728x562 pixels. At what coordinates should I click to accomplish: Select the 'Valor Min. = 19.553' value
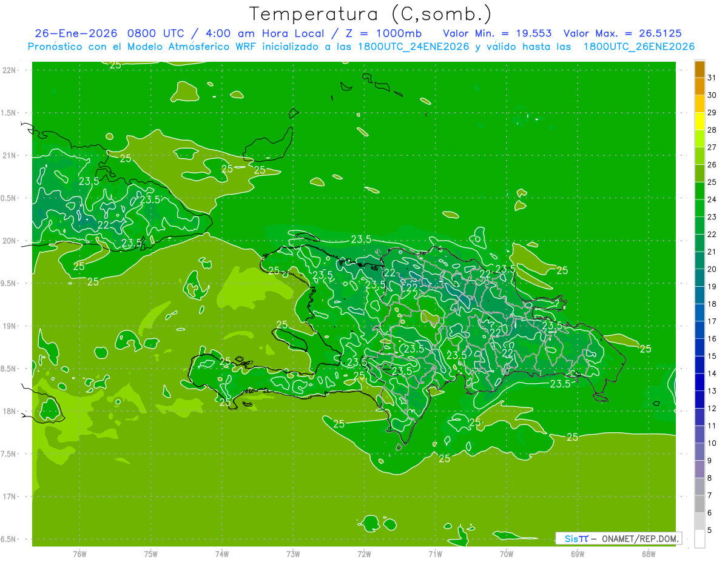pos(497,33)
